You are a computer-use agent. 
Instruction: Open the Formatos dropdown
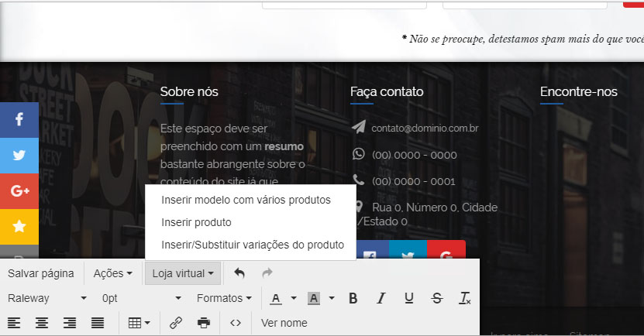pos(224,298)
